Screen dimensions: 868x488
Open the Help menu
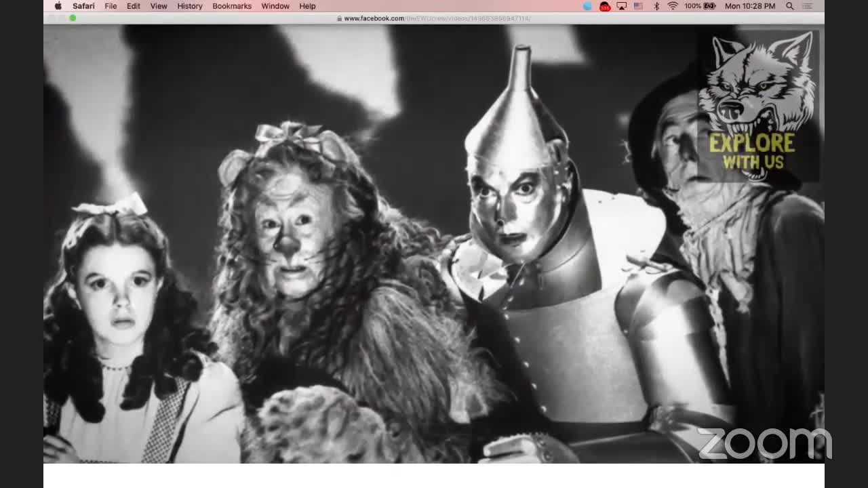307,6
